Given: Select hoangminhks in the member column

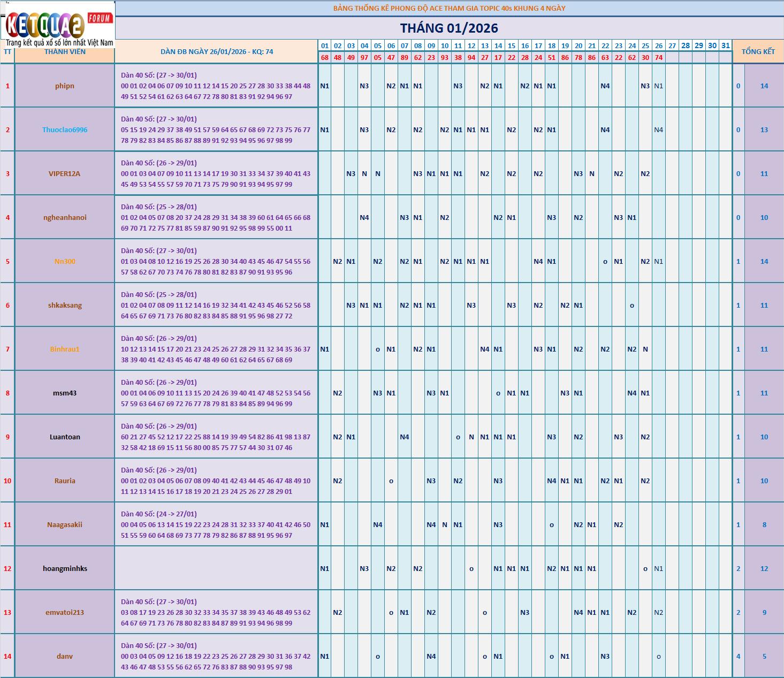Looking at the screenshot, I should tap(65, 569).
